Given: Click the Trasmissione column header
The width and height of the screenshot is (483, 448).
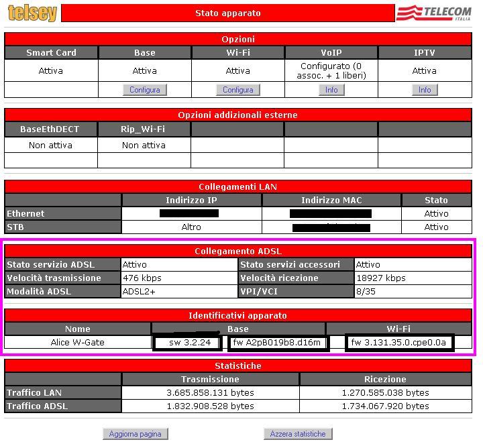Looking at the screenshot, I should pyautogui.click(x=211, y=380).
